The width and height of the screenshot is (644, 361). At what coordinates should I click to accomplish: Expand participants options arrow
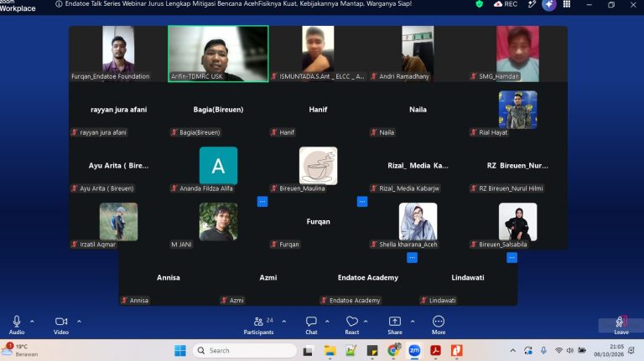(283, 321)
